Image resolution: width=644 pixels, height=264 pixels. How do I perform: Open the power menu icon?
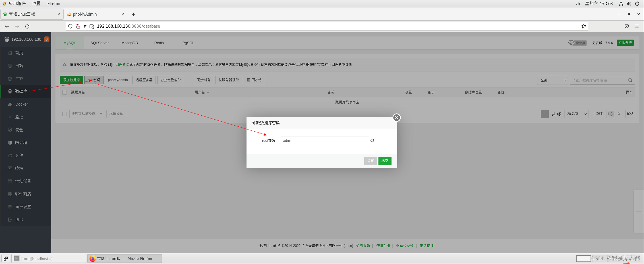click(x=637, y=4)
